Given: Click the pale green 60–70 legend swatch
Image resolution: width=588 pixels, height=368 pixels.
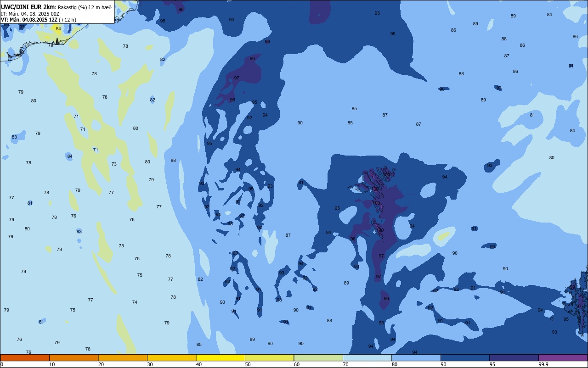Looking at the screenshot, I should [318, 357].
